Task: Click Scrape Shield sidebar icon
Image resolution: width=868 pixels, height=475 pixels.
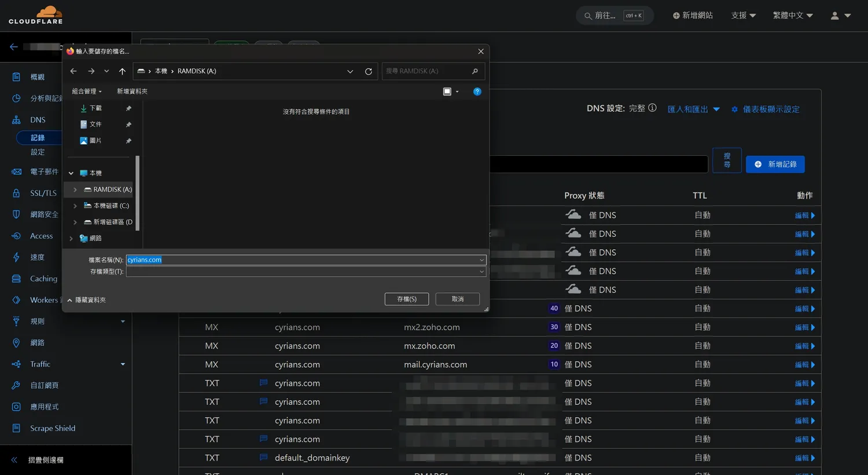Action: [x=16, y=428]
